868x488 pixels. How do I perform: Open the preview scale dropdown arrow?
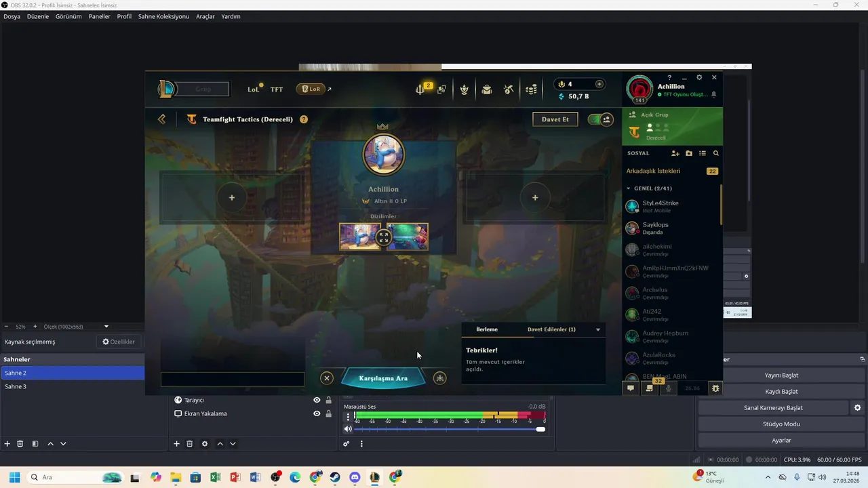[x=106, y=327]
